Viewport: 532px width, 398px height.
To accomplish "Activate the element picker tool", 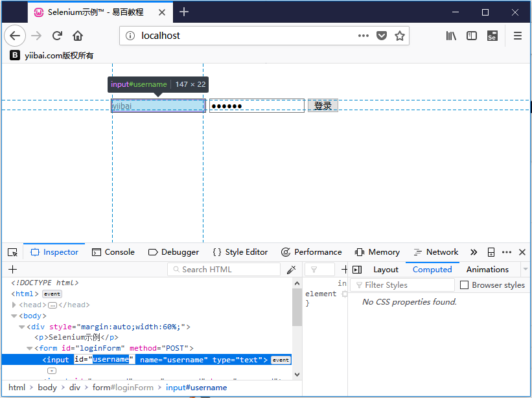I will click(x=12, y=252).
